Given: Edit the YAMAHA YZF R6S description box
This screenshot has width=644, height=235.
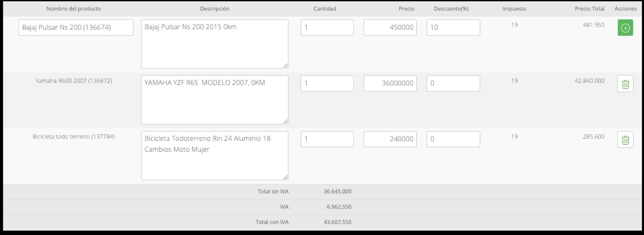Looking at the screenshot, I should [x=215, y=100].
